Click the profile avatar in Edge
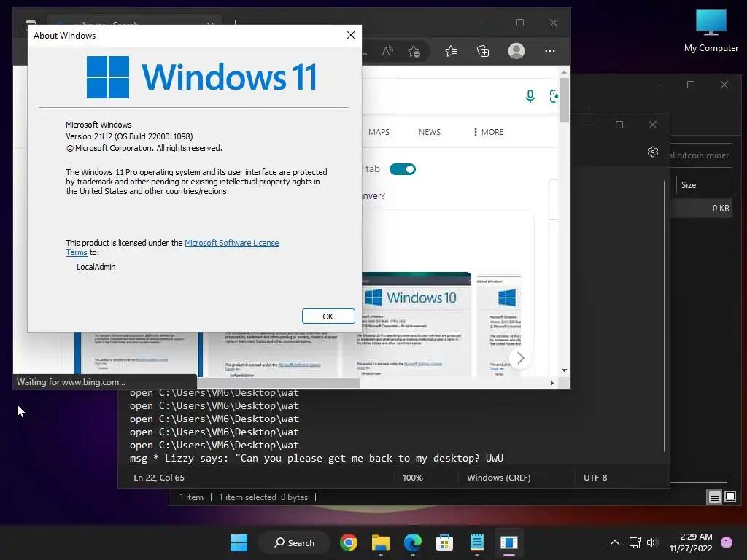The width and height of the screenshot is (747, 560). tap(516, 51)
